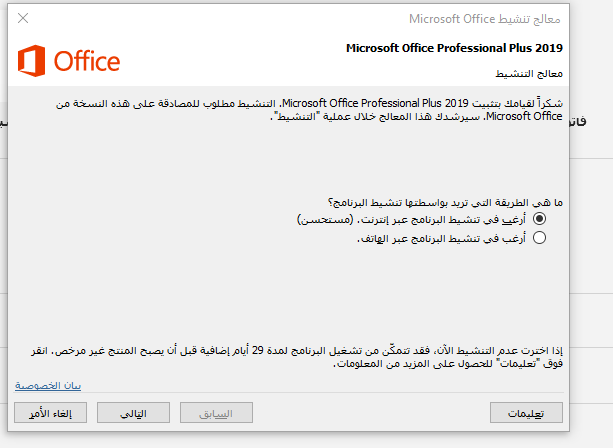The image size is (613, 448).
Task: Click the orange Office logo icon
Action: [31, 61]
